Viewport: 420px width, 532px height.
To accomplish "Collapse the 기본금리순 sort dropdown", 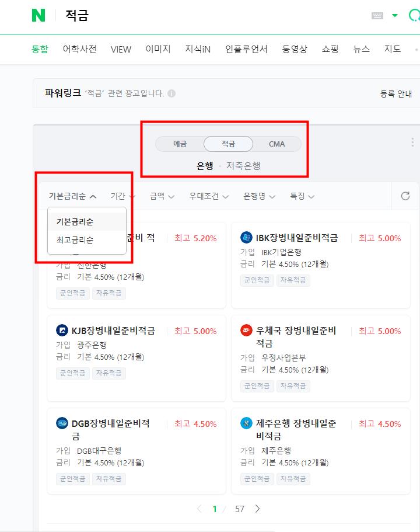I will click(x=72, y=196).
